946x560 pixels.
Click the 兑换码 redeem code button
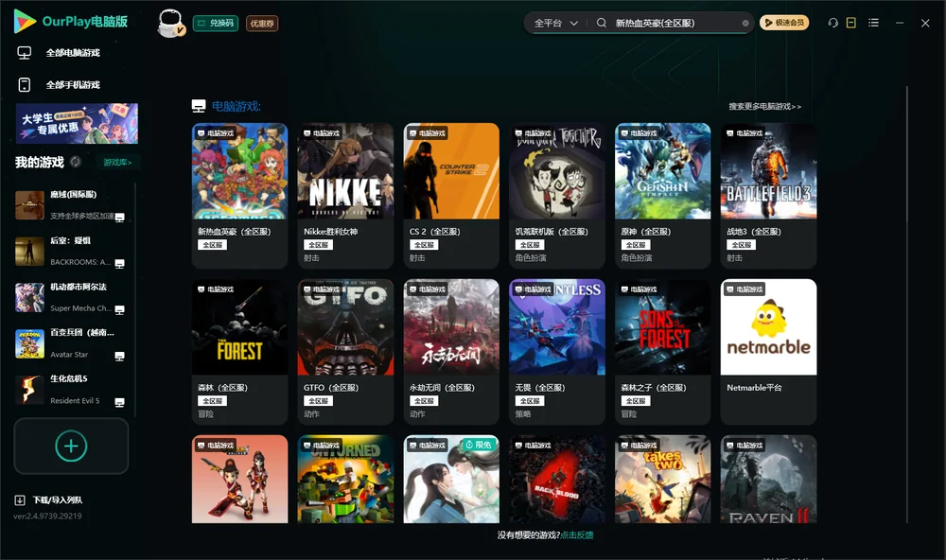point(216,24)
